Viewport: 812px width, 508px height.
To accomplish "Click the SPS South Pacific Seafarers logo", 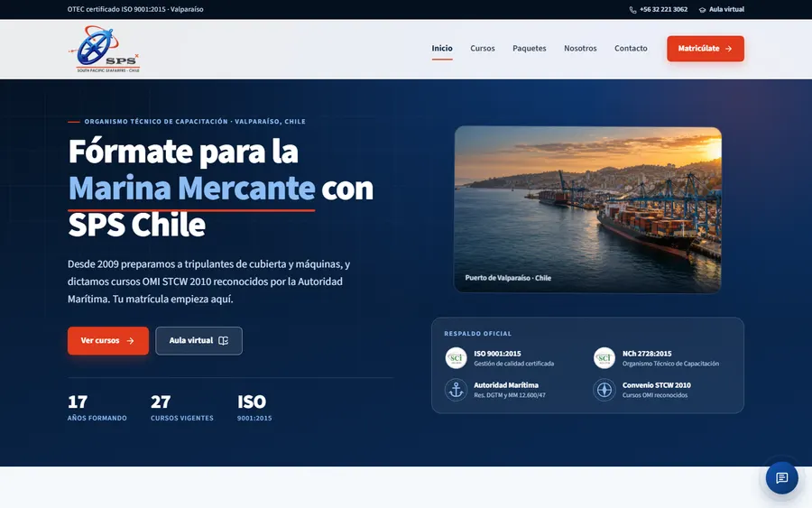I will click(x=104, y=50).
